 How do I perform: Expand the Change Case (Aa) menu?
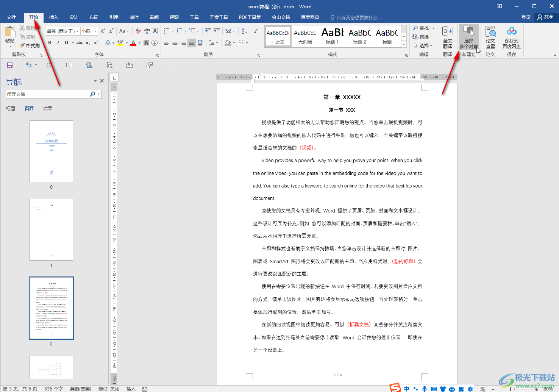[124, 31]
